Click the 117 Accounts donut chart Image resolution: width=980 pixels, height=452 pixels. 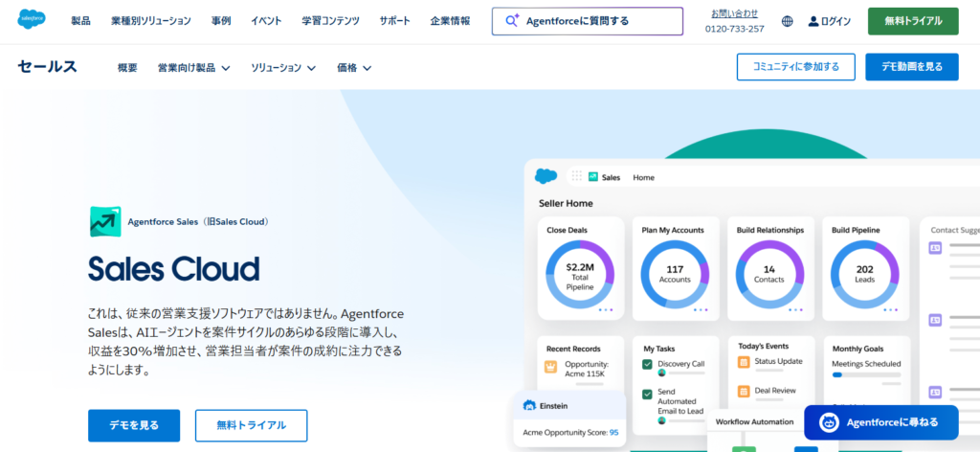coord(675,275)
